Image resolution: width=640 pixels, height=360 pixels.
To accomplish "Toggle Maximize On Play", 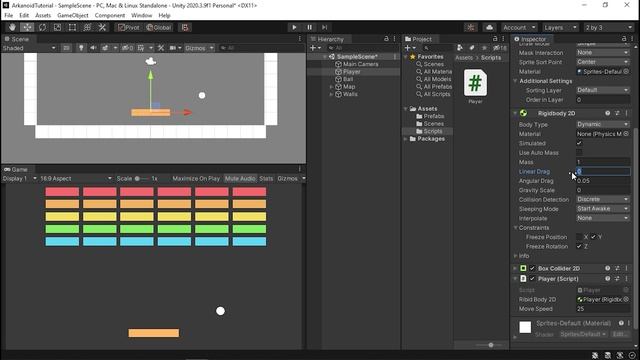I will tap(196, 178).
